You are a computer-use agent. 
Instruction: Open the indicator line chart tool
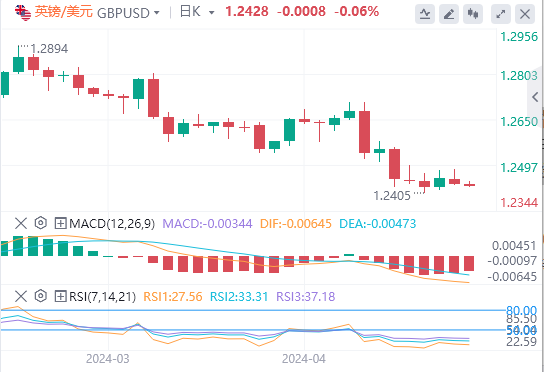point(425,14)
